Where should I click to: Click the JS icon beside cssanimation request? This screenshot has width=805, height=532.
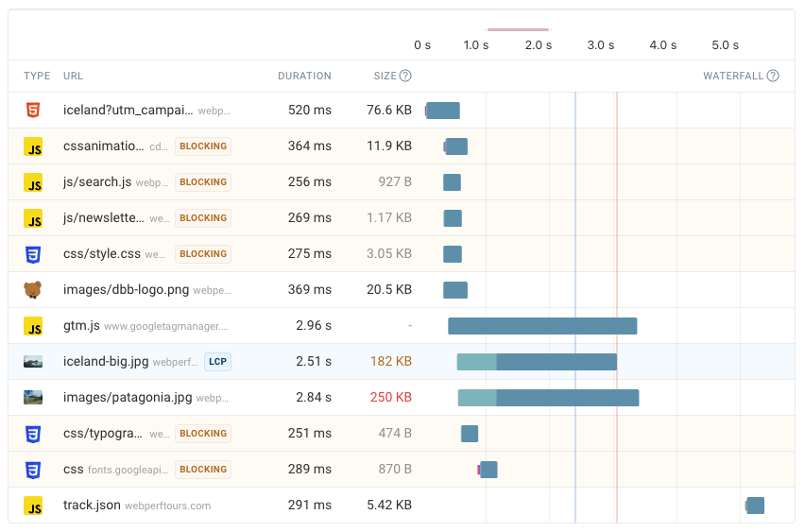[x=33, y=146]
